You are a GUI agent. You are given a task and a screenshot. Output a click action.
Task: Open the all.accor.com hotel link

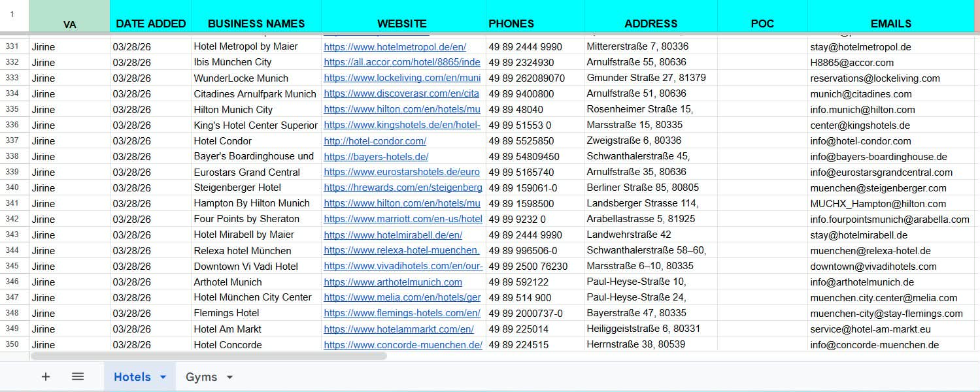point(402,63)
